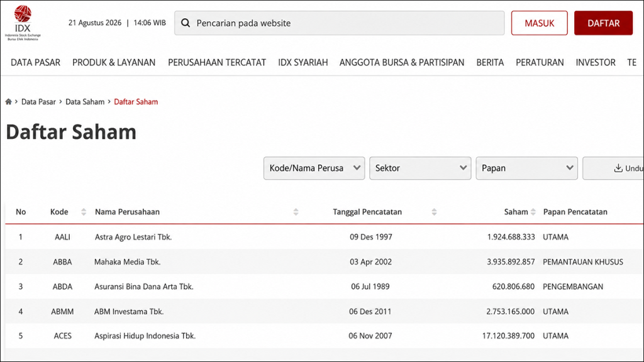644x362 pixels.
Task: Open the BERITA menu
Action: click(490, 62)
